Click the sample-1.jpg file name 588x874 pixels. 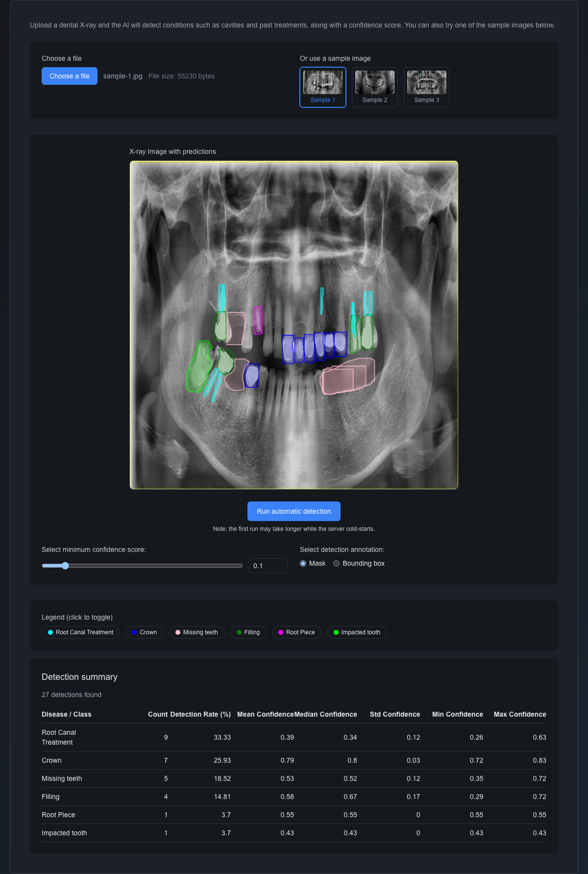(122, 76)
